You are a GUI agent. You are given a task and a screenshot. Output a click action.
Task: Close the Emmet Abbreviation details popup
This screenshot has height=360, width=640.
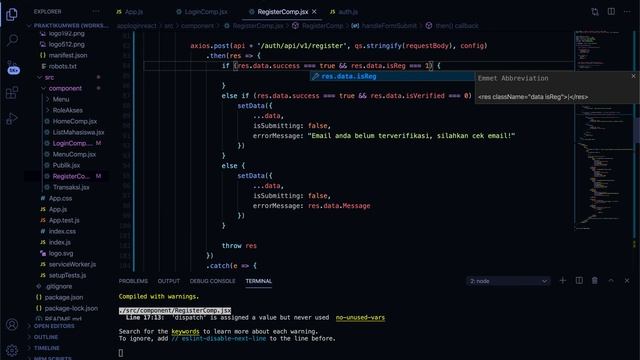(x=633, y=76)
